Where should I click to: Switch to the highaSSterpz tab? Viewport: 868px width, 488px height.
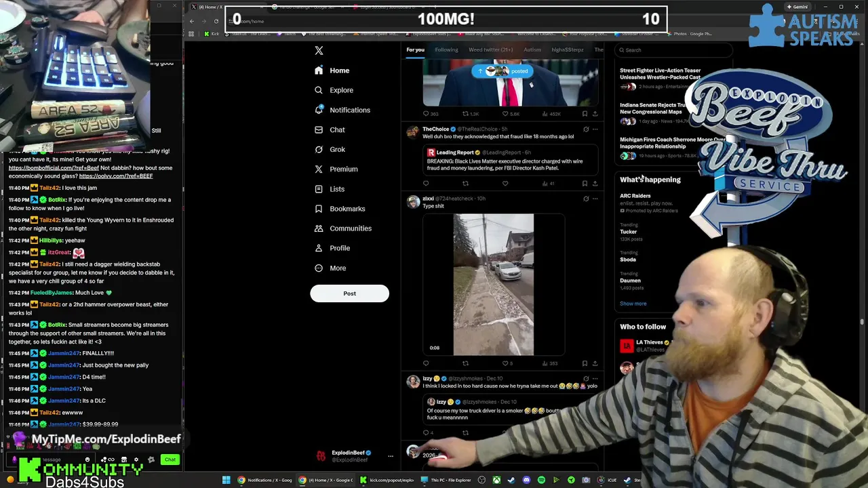pyautogui.click(x=568, y=49)
